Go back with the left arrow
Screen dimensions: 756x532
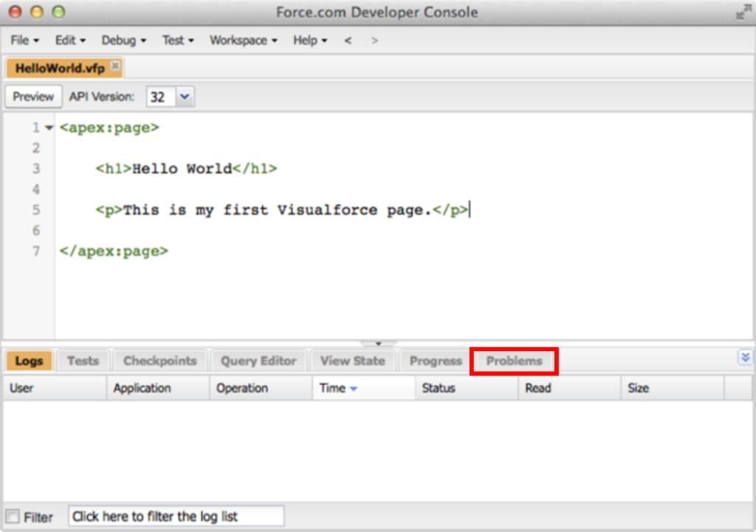[348, 41]
